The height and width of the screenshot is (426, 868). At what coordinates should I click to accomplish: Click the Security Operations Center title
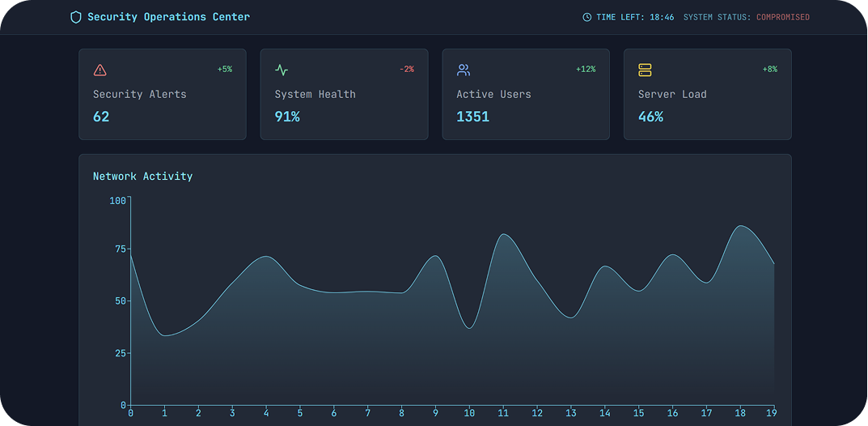point(168,17)
